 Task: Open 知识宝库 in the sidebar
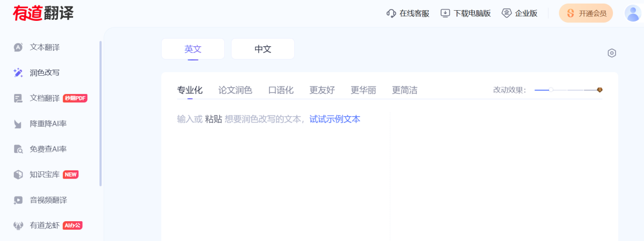45,174
